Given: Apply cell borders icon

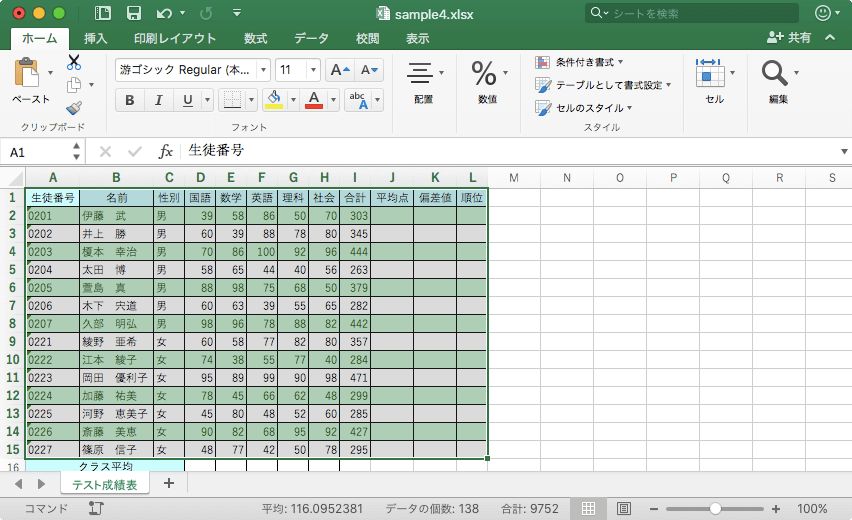Looking at the screenshot, I should tap(233, 100).
